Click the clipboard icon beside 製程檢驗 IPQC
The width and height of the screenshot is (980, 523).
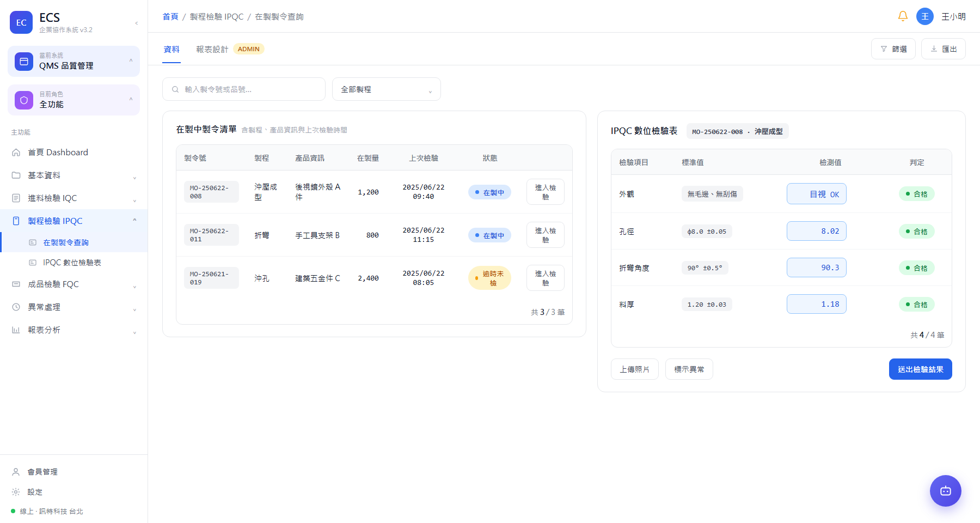pyautogui.click(x=16, y=221)
